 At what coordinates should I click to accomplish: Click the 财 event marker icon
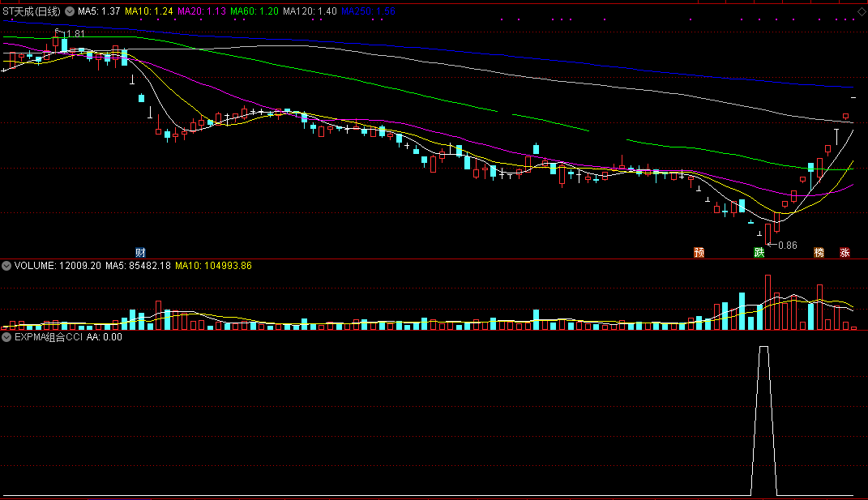click(x=140, y=253)
